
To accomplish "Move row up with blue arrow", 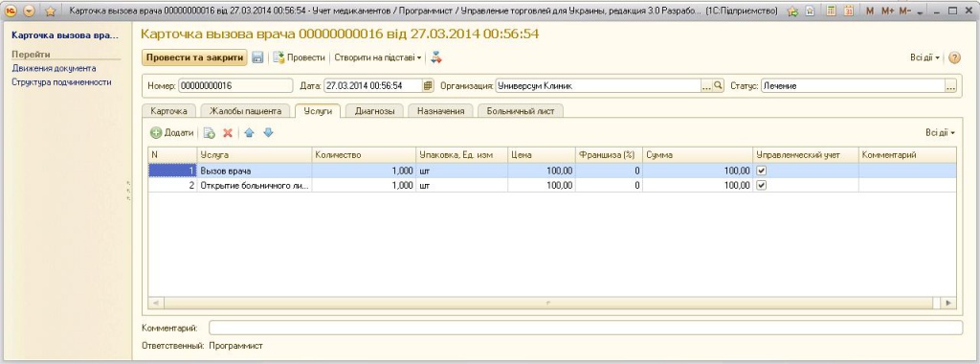I will click(x=249, y=132).
